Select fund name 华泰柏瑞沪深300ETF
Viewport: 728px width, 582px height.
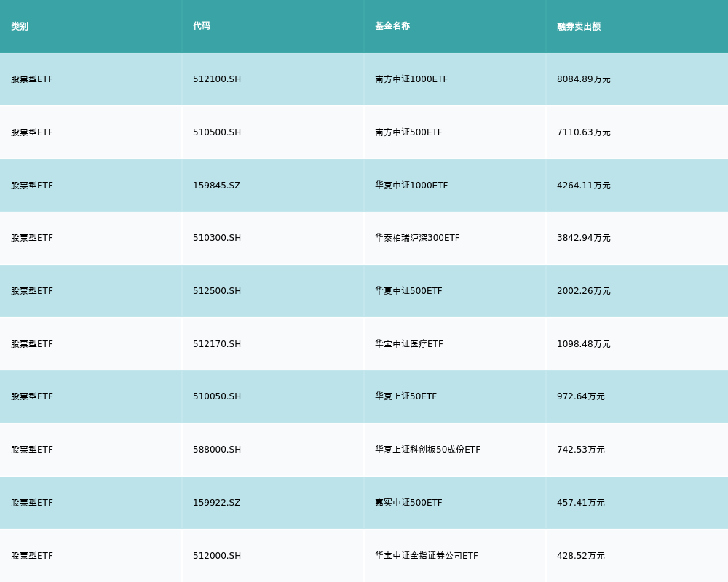coord(417,238)
